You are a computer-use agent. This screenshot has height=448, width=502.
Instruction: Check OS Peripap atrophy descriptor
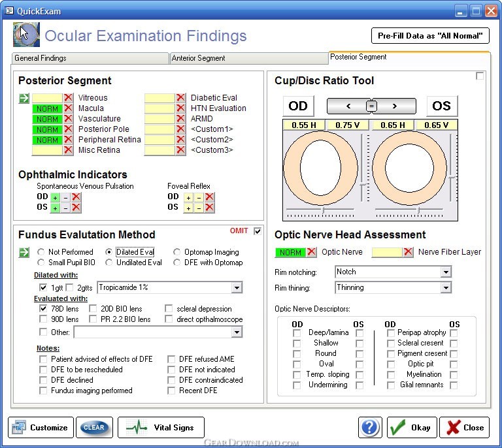(454, 333)
